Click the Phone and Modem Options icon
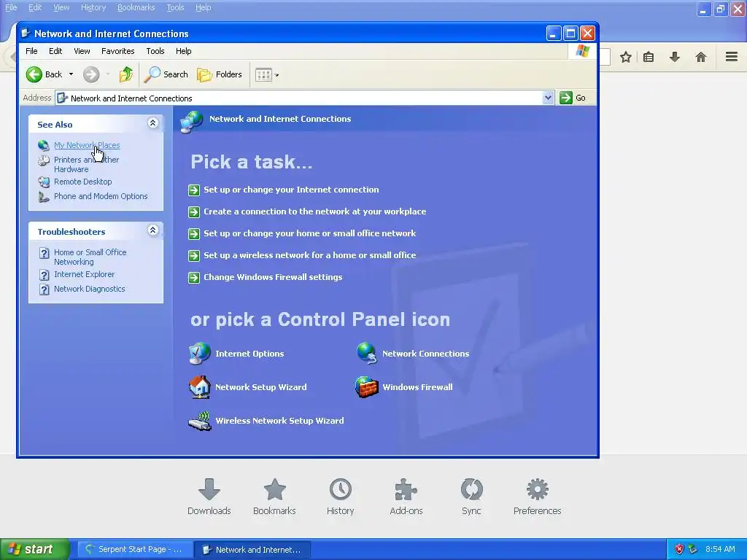Viewport: 747px width, 560px height. [x=43, y=197]
